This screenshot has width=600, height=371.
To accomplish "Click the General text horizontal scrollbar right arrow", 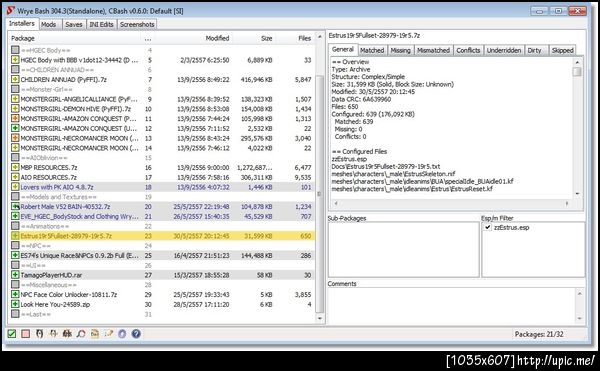I will pos(567,203).
